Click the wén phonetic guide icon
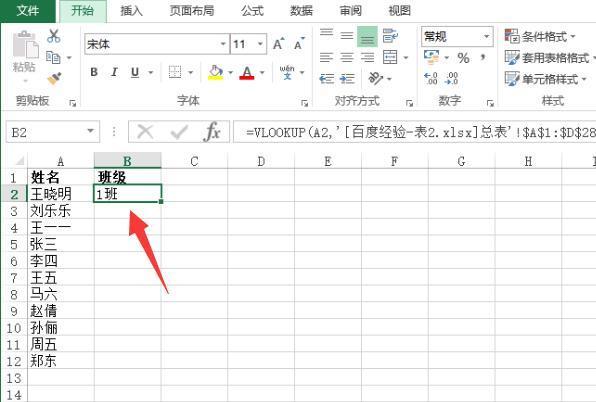Viewport: 596px width, 402px height. tap(287, 72)
